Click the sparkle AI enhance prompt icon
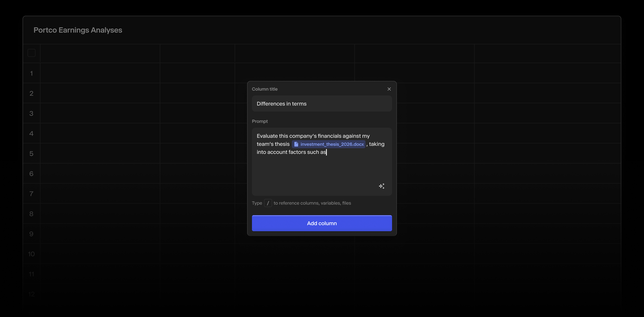The image size is (644, 317). click(382, 186)
